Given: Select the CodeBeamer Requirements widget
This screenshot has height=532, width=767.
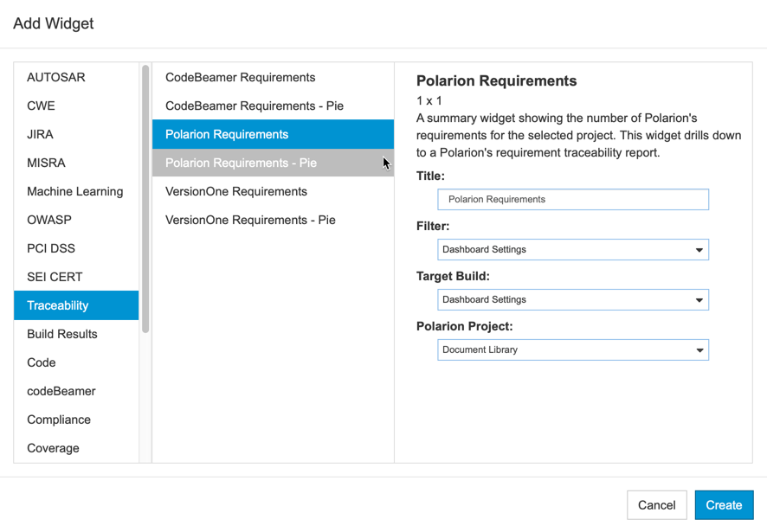Looking at the screenshot, I should tap(273, 77).
